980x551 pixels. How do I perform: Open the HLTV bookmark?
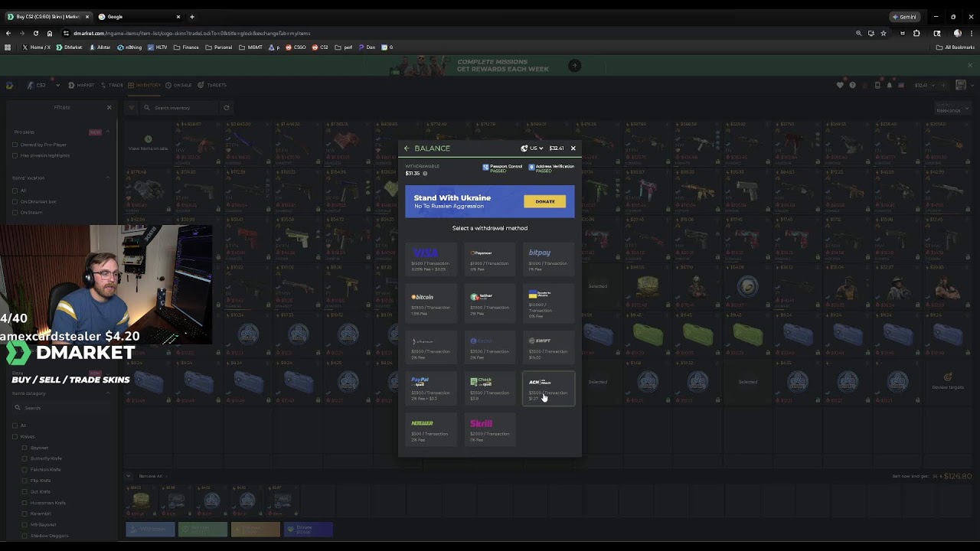click(158, 47)
